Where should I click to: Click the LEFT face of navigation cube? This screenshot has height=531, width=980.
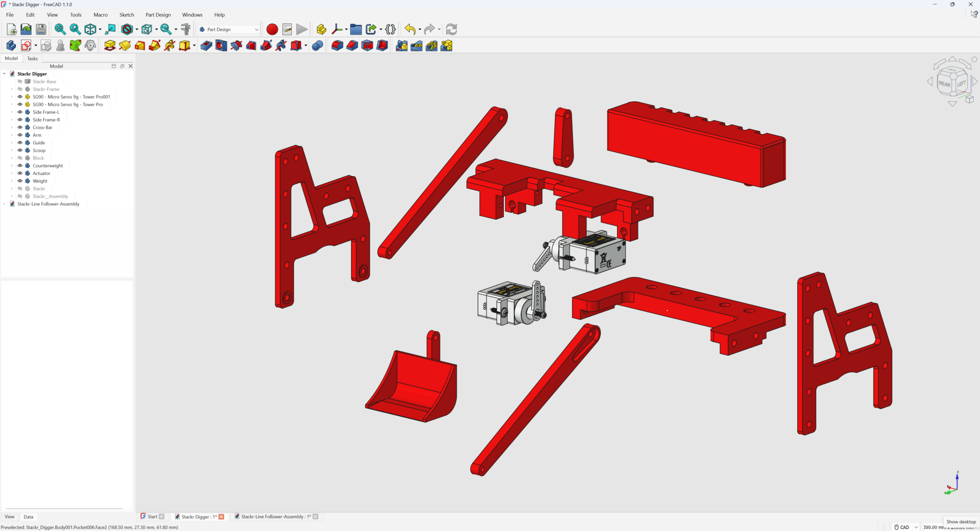point(961,84)
